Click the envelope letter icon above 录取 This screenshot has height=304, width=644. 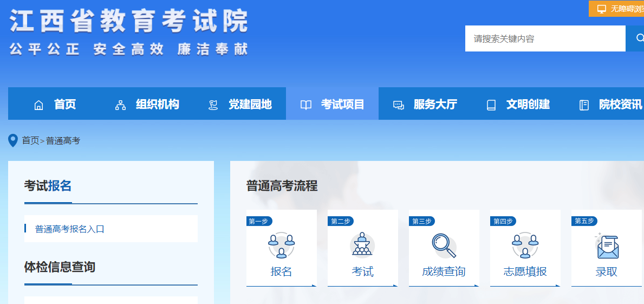(x=607, y=245)
